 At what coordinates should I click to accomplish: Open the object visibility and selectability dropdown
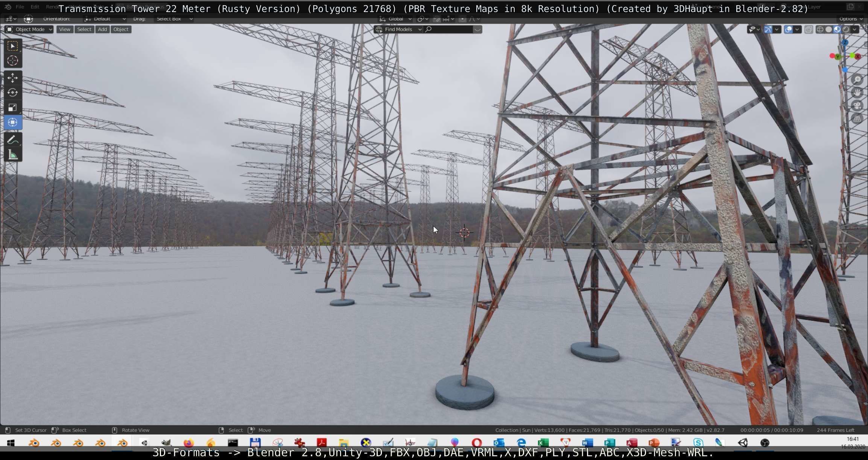tap(754, 29)
